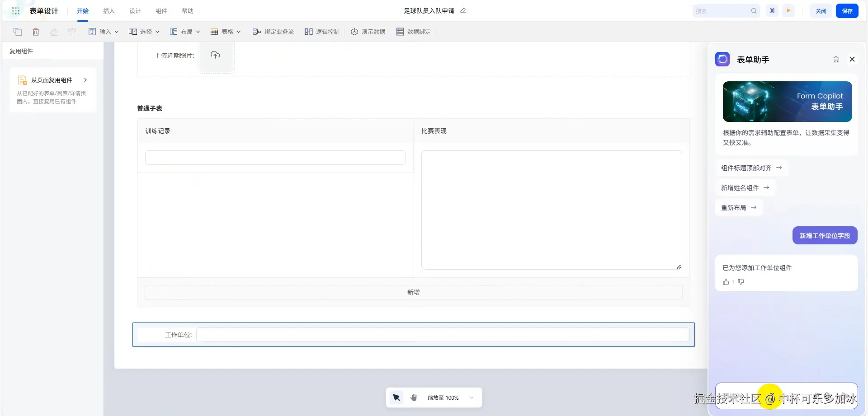868x416 pixels.
Task: Click the 比赛表现 column header
Action: pos(434,131)
